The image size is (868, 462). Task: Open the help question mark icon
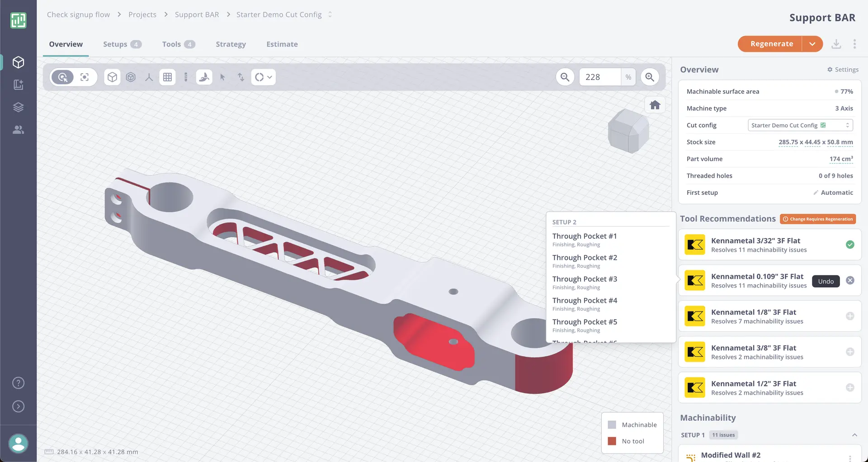[18, 383]
